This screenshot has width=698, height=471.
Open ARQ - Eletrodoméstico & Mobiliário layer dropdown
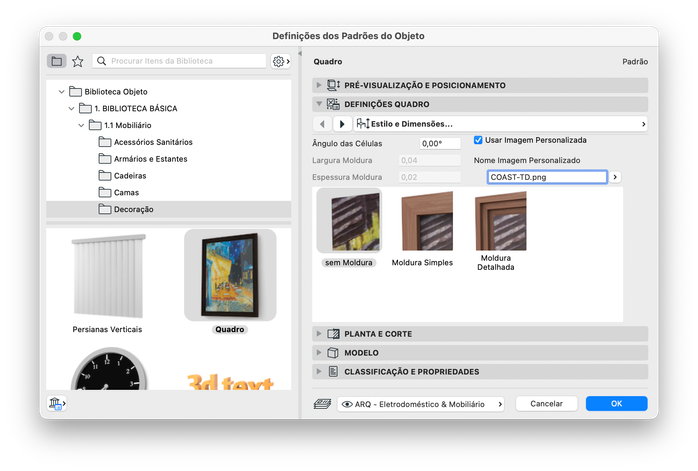pos(421,404)
